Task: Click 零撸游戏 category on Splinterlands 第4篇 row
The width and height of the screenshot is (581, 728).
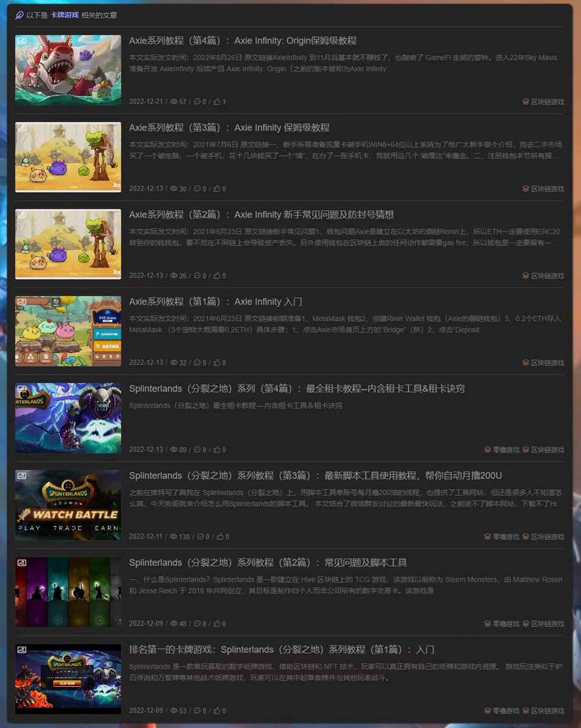Action: (x=502, y=450)
